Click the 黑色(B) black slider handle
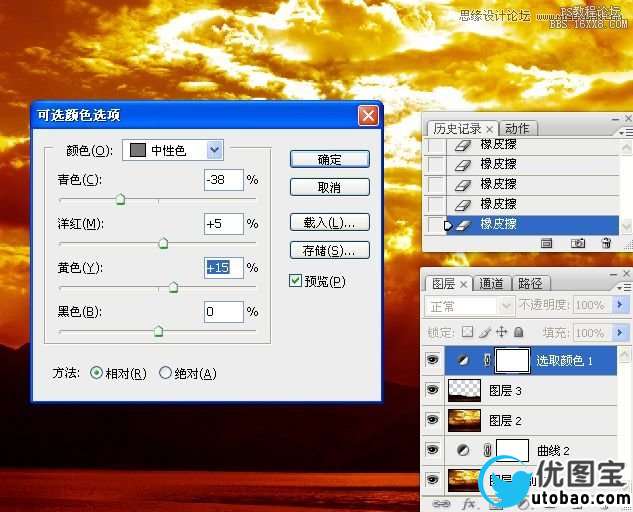Viewport: 633px width, 512px height. coord(159,331)
